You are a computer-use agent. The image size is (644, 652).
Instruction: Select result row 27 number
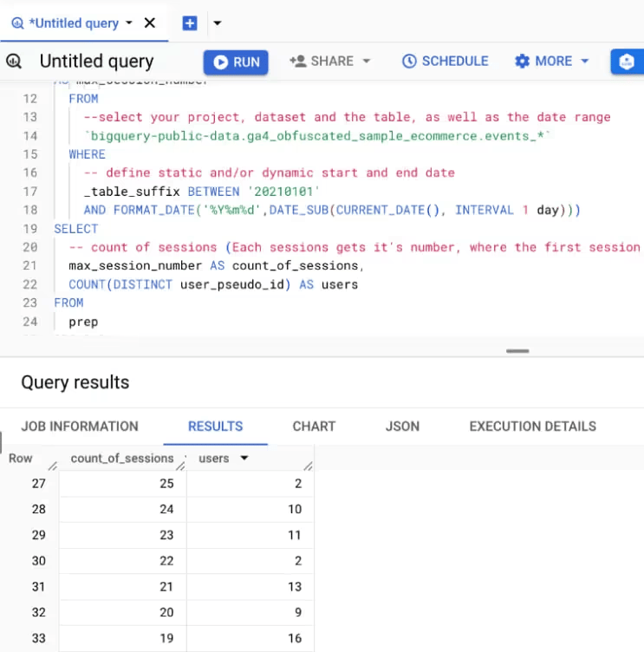[x=39, y=483]
